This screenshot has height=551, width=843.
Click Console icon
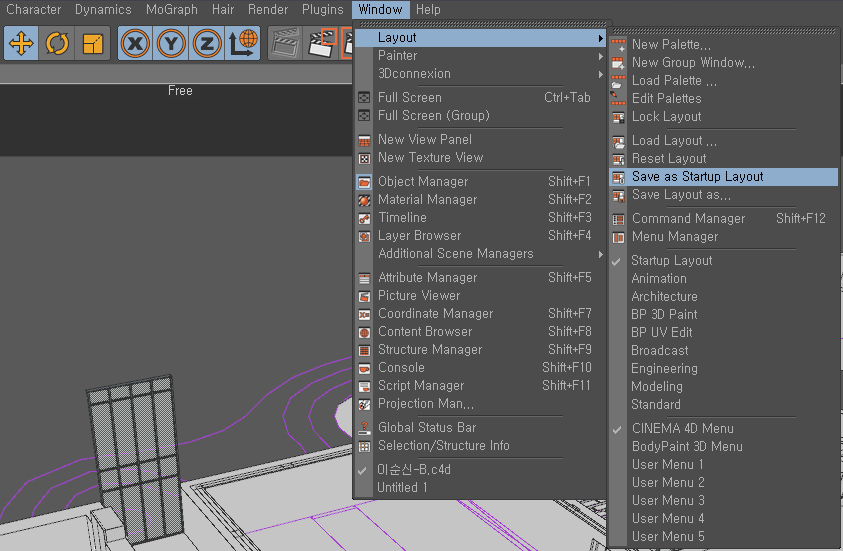[x=364, y=368]
